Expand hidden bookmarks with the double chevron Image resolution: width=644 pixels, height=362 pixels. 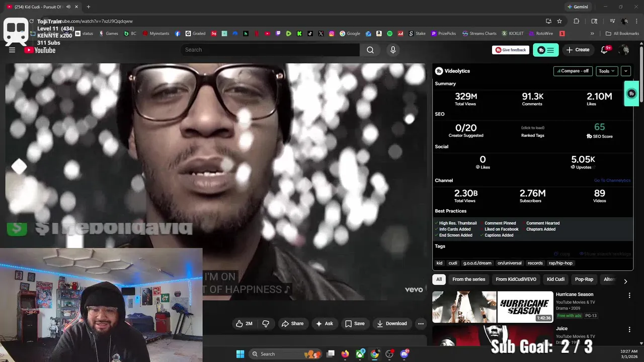[x=592, y=34]
